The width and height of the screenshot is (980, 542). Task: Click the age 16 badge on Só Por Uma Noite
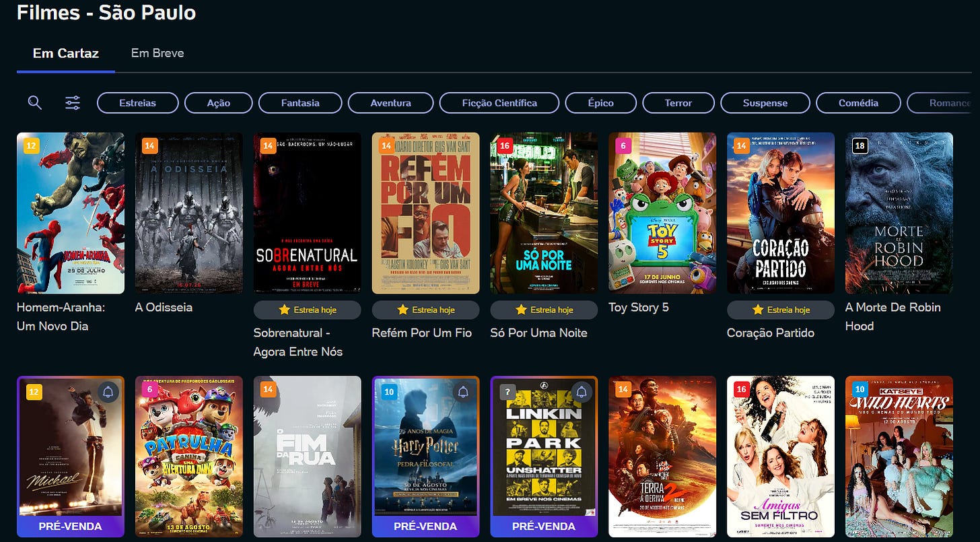pyautogui.click(x=504, y=145)
